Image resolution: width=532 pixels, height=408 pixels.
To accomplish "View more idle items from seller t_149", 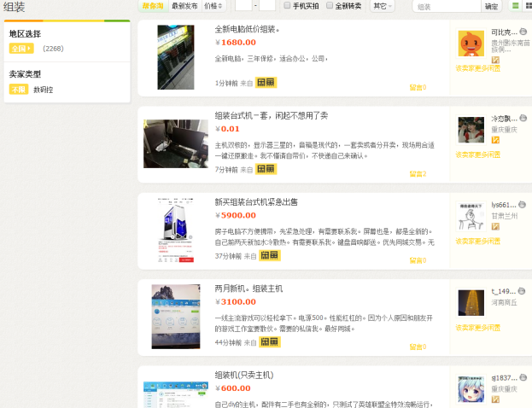I will click(477, 328).
